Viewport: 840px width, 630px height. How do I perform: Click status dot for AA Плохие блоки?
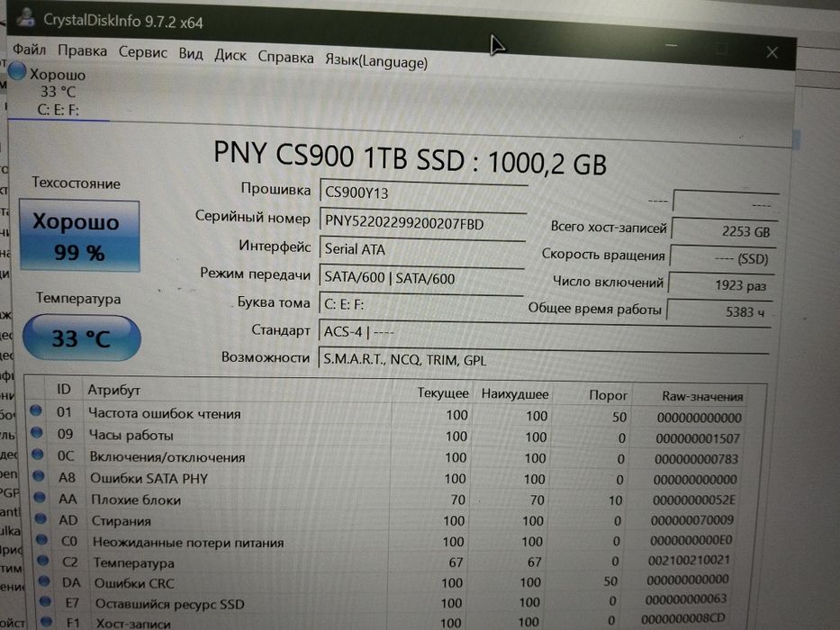click(40, 497)
